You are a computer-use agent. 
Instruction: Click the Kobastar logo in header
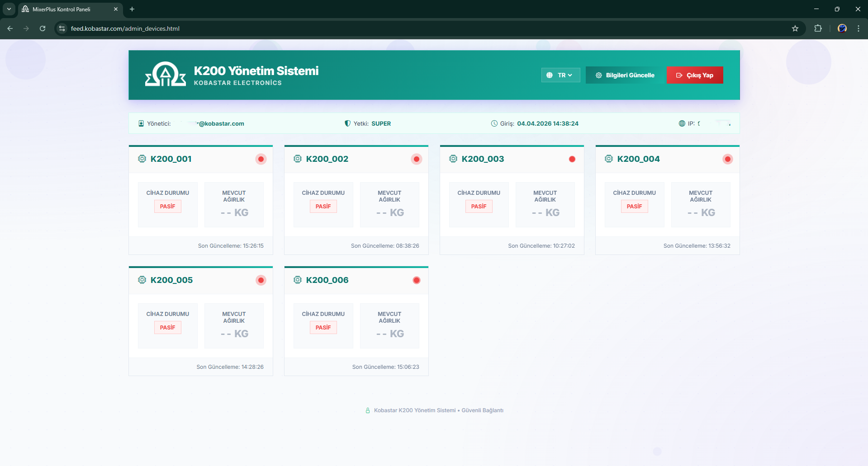166,75
